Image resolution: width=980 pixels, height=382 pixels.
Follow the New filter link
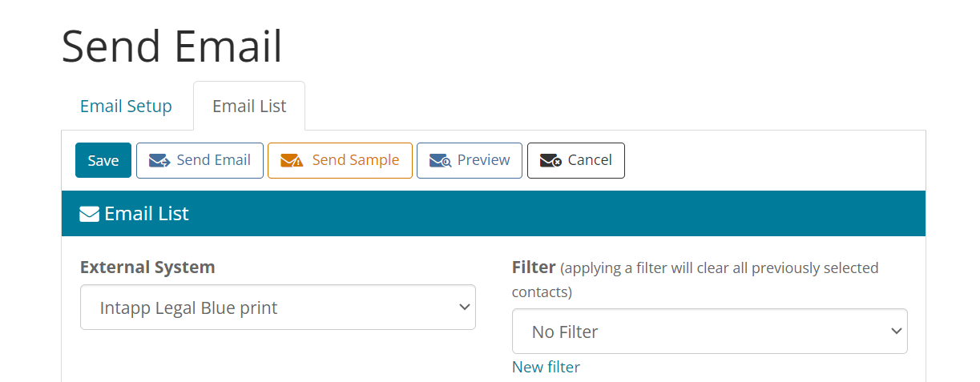click(546, 367)
